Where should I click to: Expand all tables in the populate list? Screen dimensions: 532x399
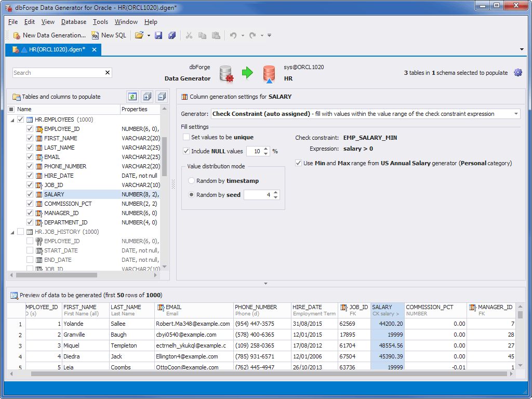[x=146, y=96]
